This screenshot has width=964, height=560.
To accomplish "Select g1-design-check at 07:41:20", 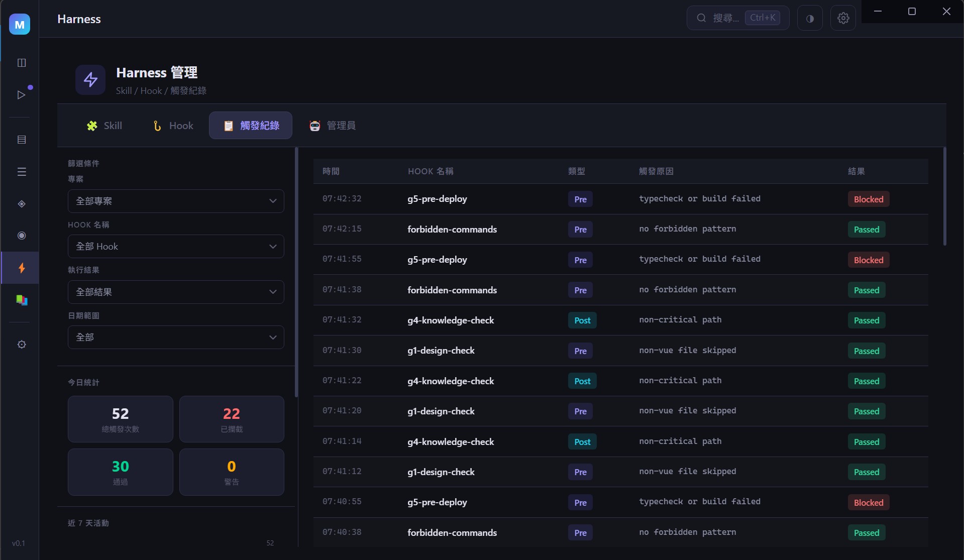I will [441, 411].
